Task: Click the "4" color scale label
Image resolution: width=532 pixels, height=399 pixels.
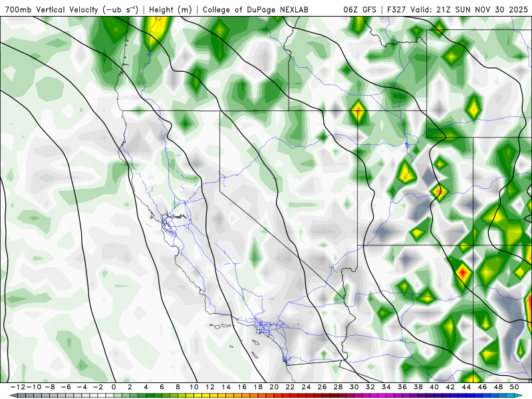Action: pos(146,387)
